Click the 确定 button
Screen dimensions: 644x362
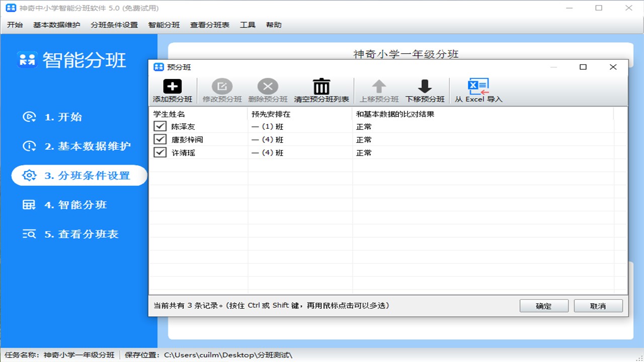544,306
